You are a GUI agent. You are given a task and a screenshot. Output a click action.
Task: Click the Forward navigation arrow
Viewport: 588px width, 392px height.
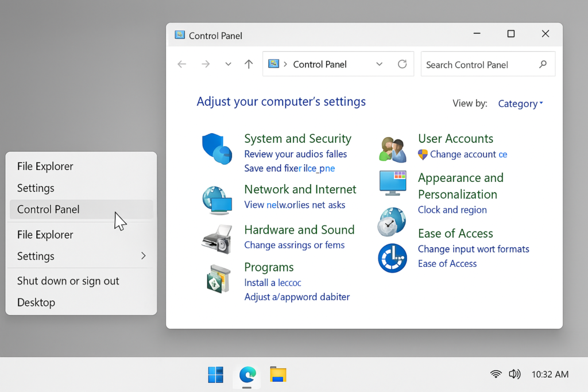206,64
